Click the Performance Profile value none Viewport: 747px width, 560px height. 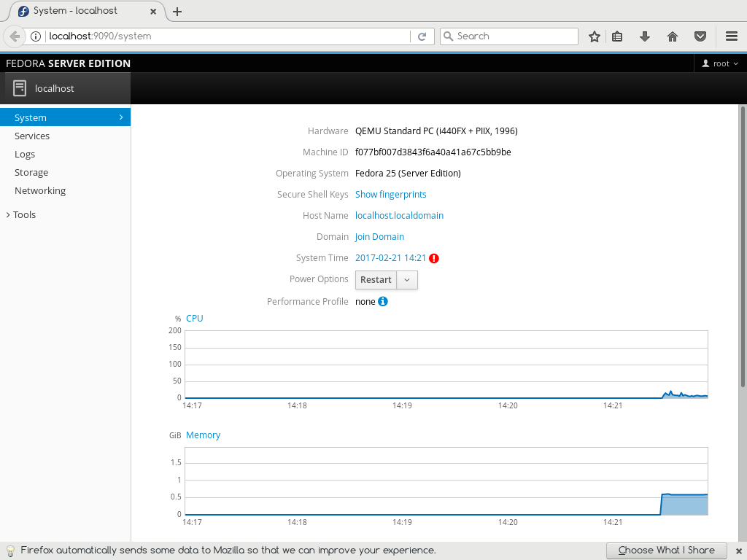(x=365, y=301)
